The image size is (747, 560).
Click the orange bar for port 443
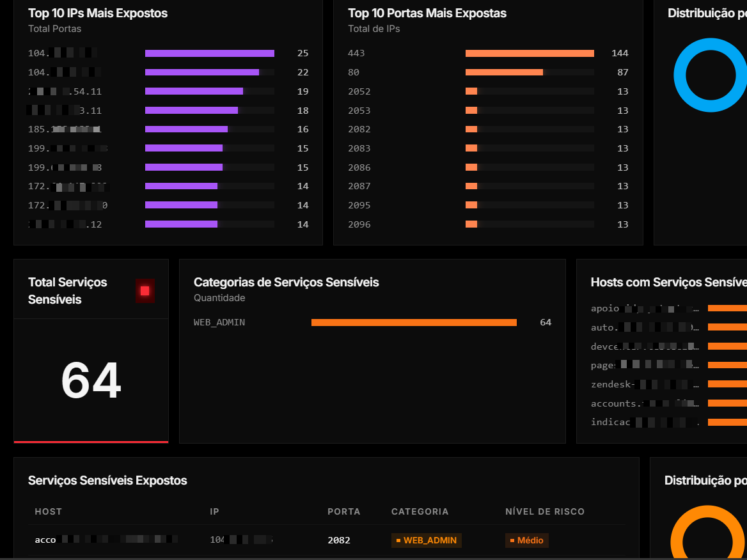point(530,53)
